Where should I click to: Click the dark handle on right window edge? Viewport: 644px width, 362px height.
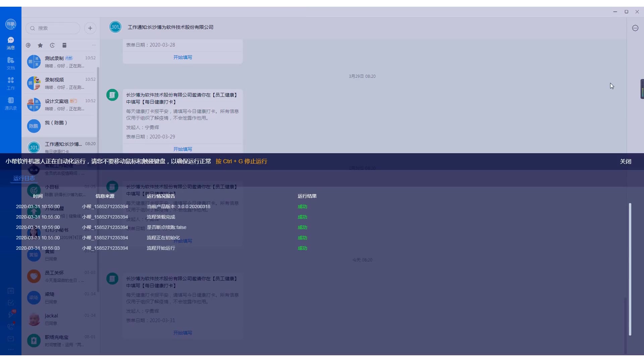click(642, 89)
